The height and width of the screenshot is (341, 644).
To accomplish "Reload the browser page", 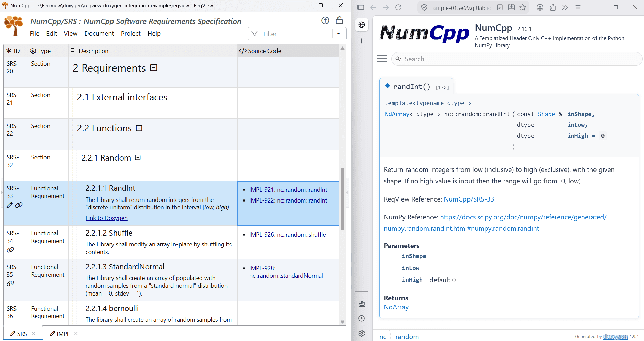I will pyautogui.click(x=398, y=7).
